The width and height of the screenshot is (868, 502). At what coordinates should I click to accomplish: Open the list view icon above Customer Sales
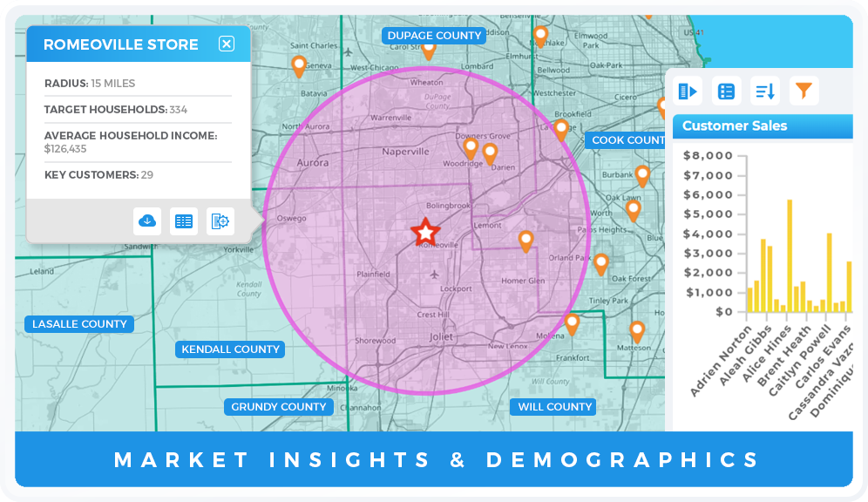pos(726,91)
